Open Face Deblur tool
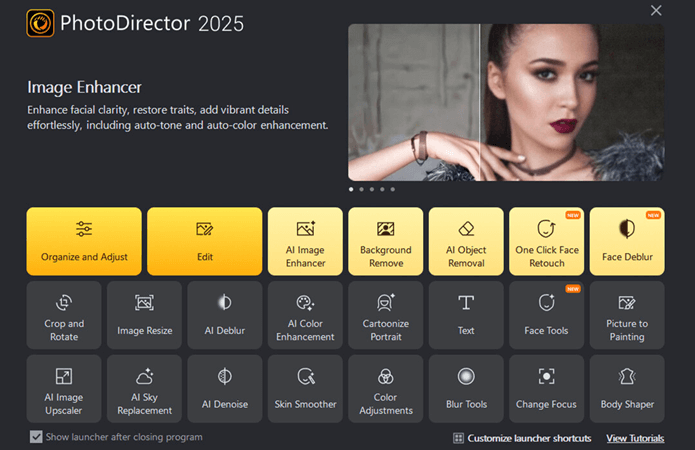 point(627,241)
